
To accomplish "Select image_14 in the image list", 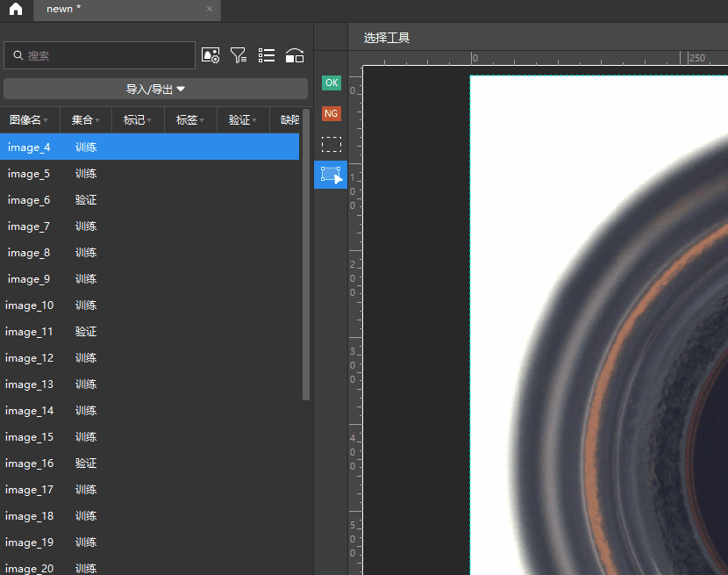I will (149, 411).
